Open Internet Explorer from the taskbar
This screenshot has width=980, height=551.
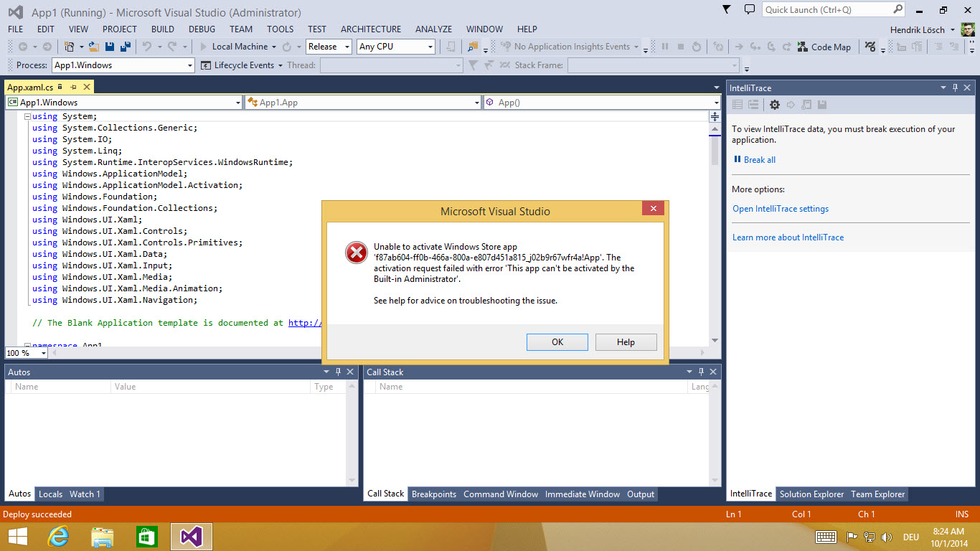point(58,537)
